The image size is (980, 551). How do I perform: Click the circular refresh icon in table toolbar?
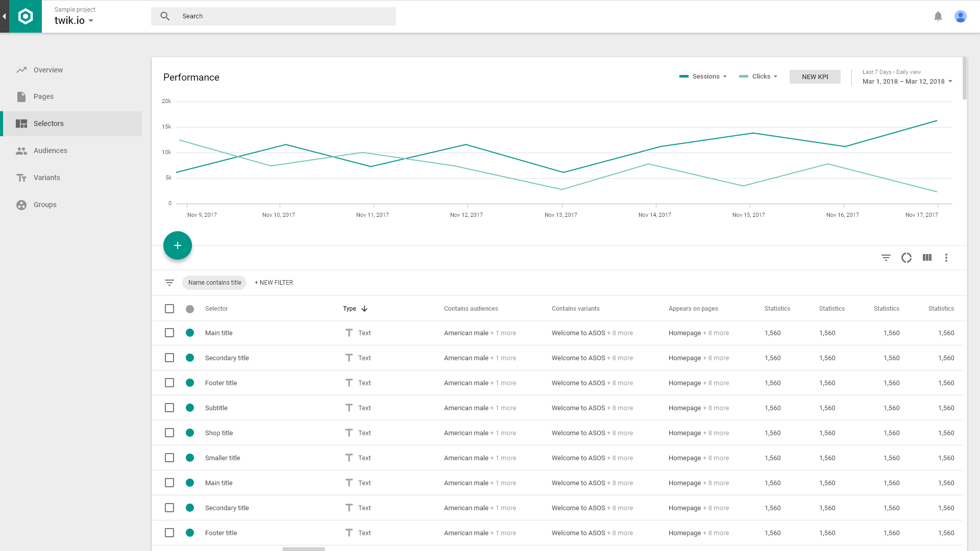(x=906, y=258)
